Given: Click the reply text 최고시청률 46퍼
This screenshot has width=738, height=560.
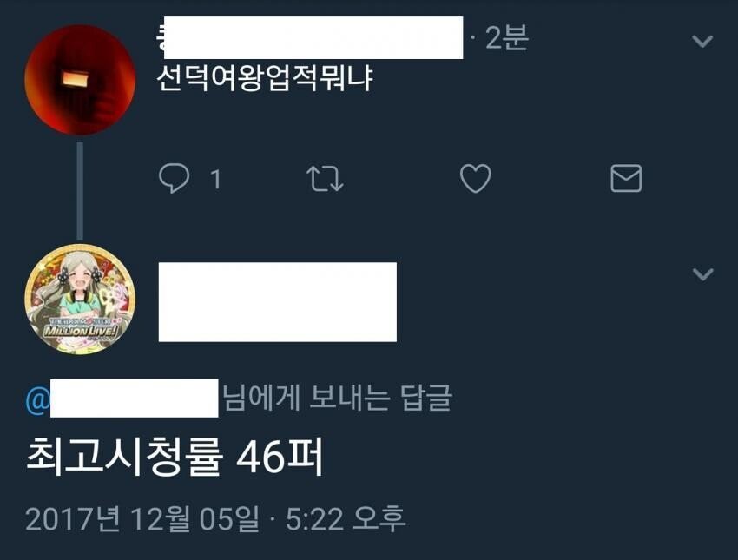Looking at the screenshot, I should (x=175, y=457).
